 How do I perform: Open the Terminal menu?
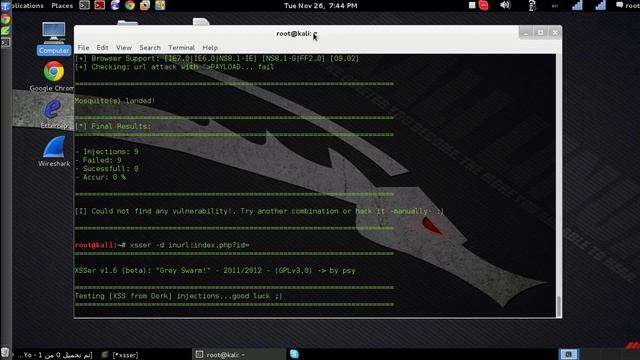[x=181, y=48]
